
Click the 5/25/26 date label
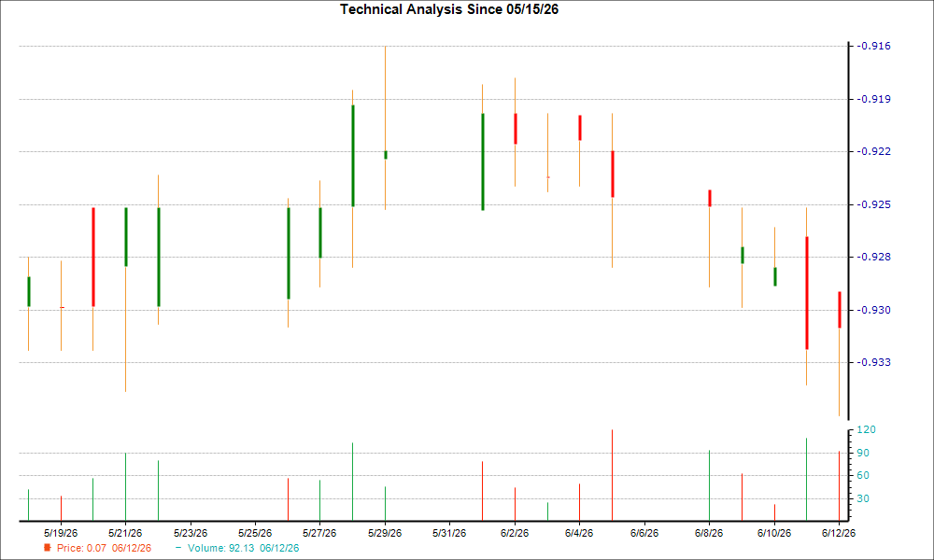tap(255, 533)
